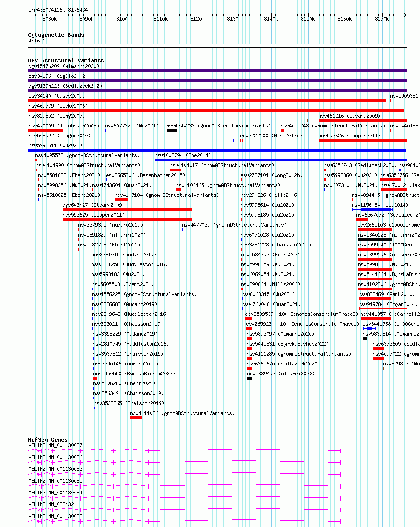
Task: Select the nsv4104990 gnomAD variant label
Action: pos(88,165)
